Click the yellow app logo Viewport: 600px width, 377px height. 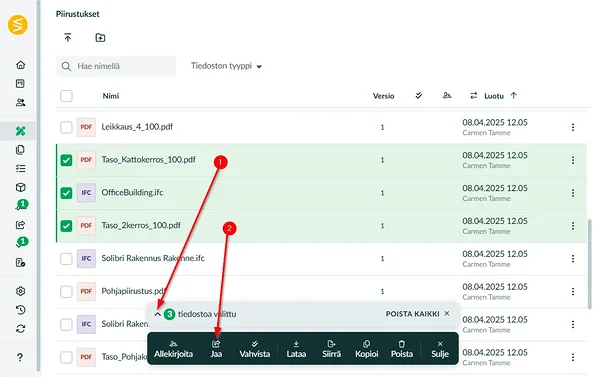18,25
